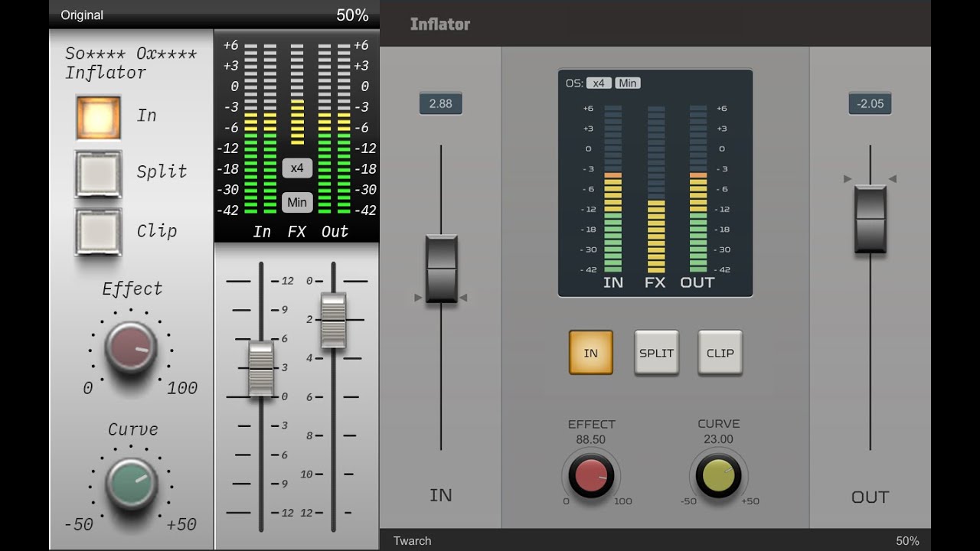Click the large IN label under Twarch input fader

441,495
